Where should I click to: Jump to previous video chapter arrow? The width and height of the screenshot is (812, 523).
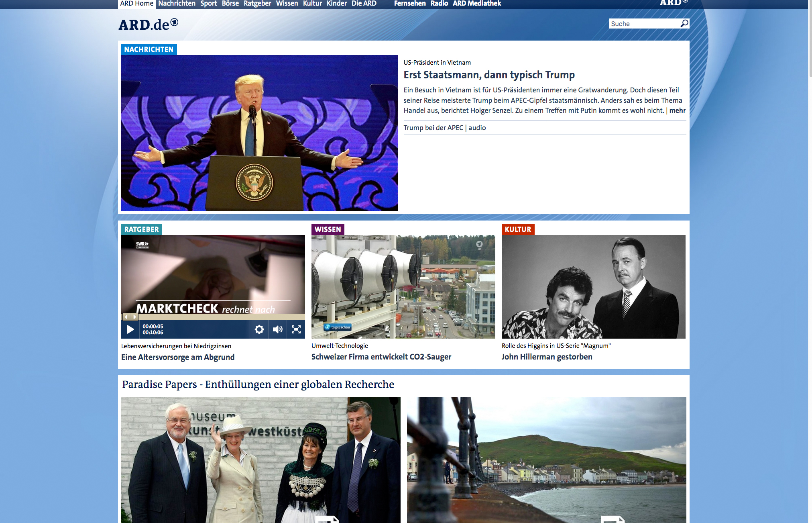tap(126, 317)
